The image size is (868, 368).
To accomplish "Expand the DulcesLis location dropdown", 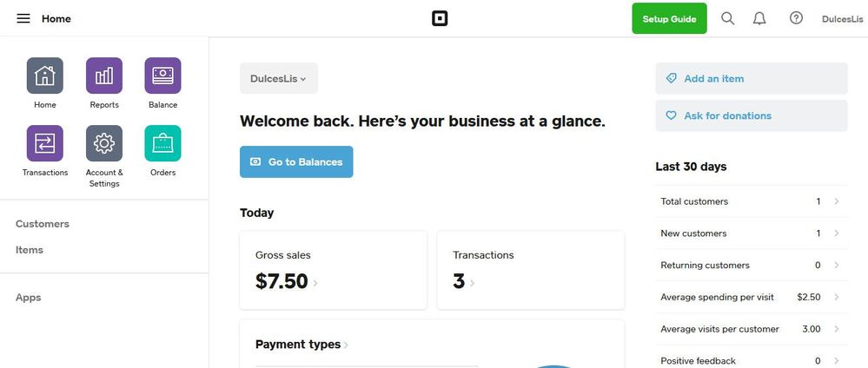I will tap(279, 78).
